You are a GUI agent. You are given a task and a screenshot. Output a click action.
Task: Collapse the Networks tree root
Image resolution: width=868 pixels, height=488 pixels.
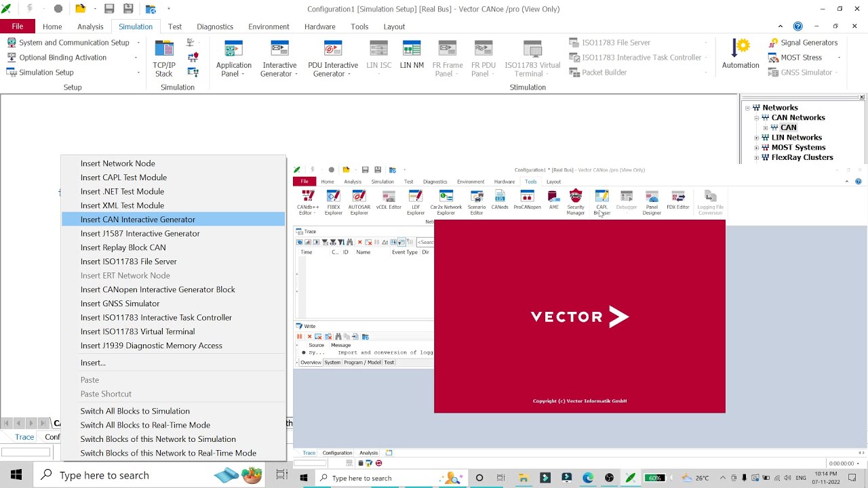pyautogui.click(x=747, y=108)
